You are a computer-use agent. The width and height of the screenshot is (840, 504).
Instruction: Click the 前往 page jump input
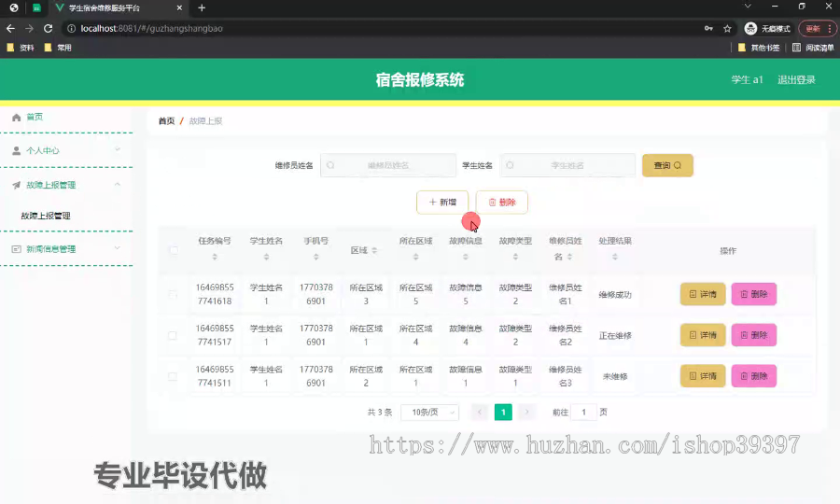[x=583, y=412]
